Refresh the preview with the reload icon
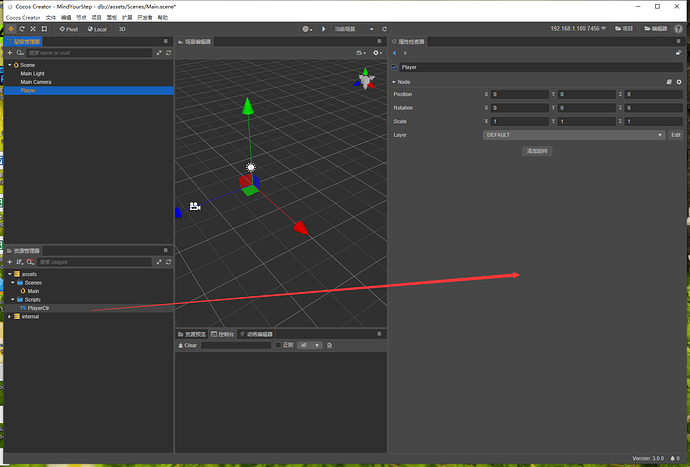Screen dimensions: 690x467 384,29
